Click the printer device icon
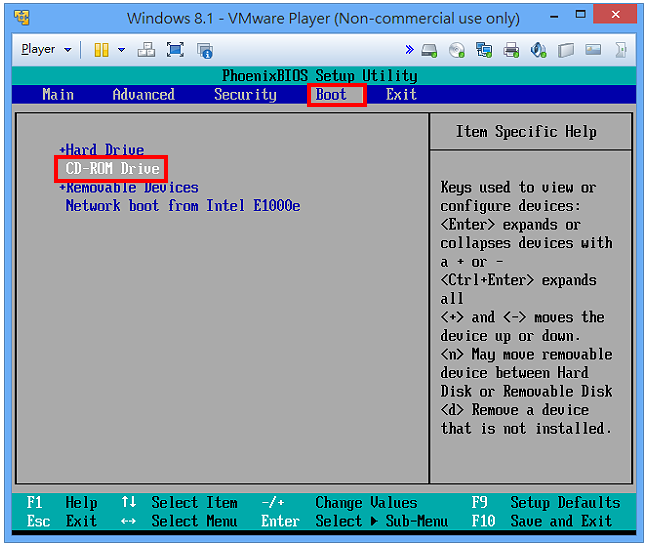This screenshot has height=549, width=649. tap(511, 51)
